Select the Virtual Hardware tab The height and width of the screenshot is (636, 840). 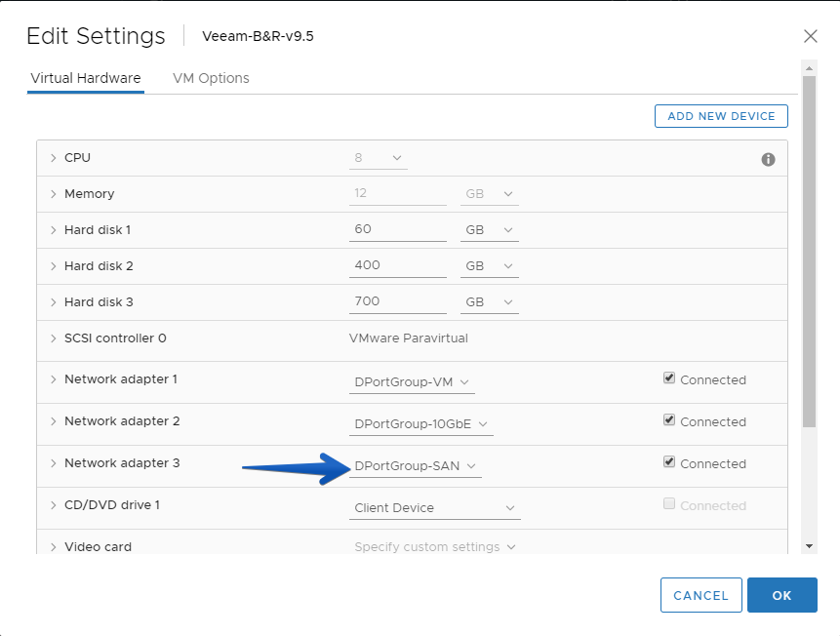pyautogui.click(x=86, y=78)
